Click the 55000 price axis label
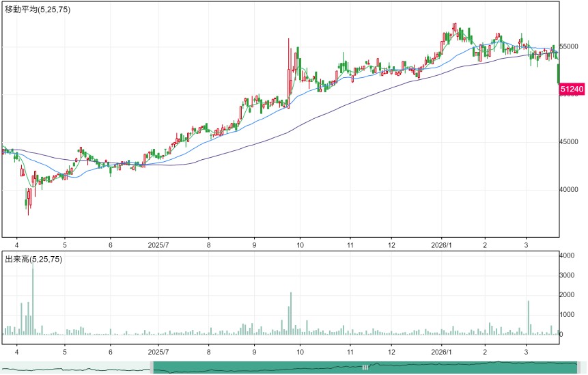This screenshot has height=375, width=588. tap(569, 46)
